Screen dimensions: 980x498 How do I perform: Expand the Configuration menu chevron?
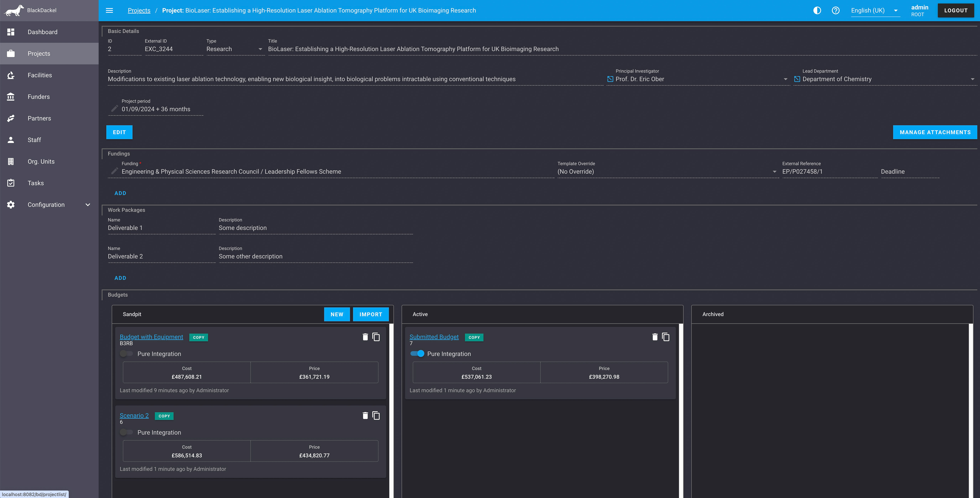88,205
